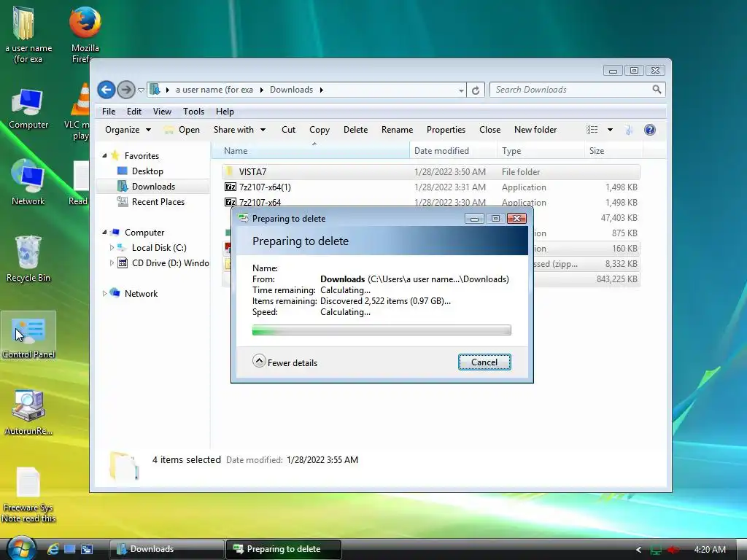Open the recent pages dropdown arrow

coord(141,90)
